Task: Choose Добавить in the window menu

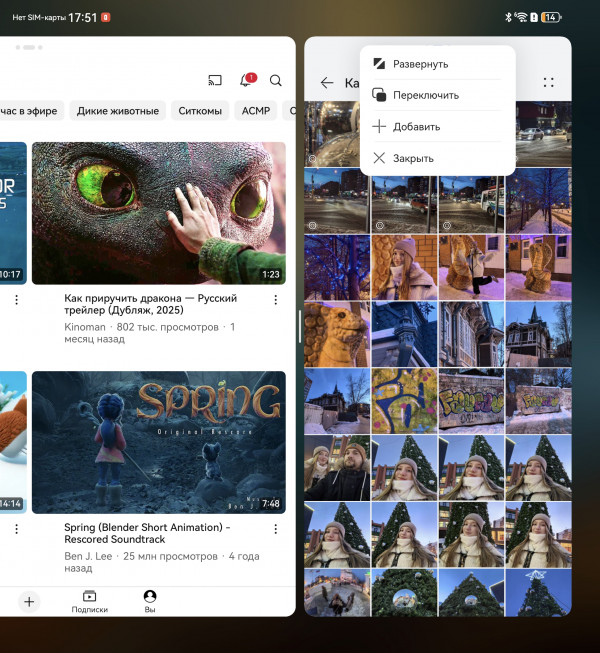Action: (437, 127)
